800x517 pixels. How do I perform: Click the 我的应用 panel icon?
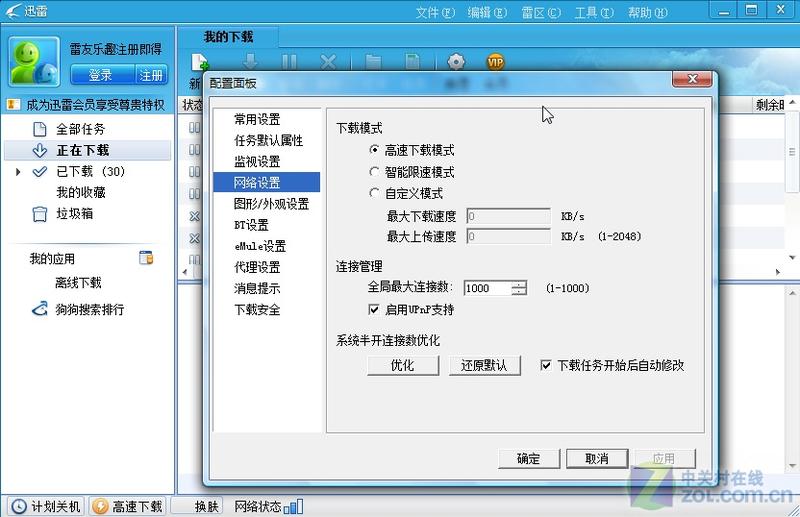pyautogui.click(x=146, y=258)
